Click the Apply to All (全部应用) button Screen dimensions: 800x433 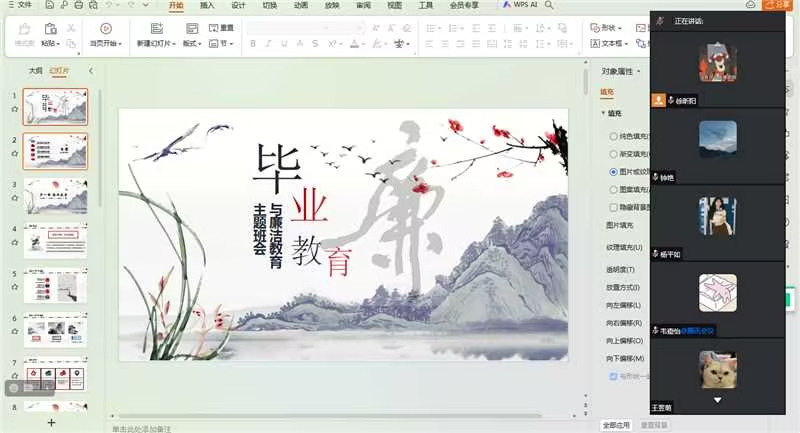[616, 425]
